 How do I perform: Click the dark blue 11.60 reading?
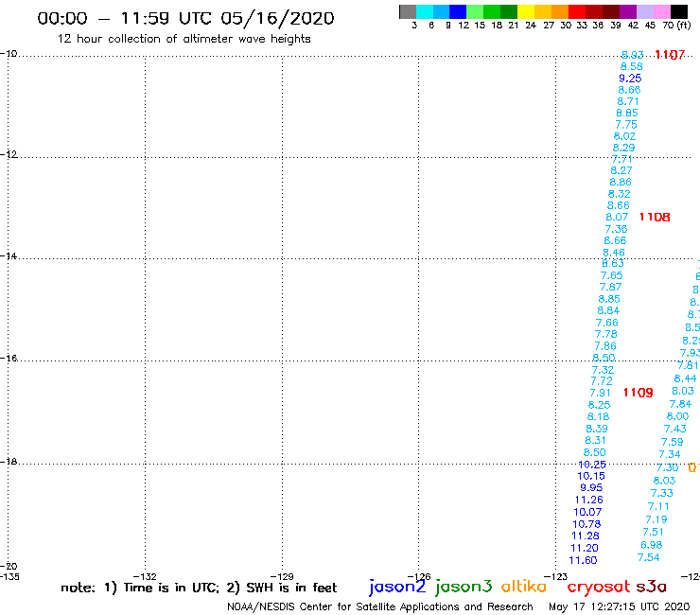[x=583, y=560]
